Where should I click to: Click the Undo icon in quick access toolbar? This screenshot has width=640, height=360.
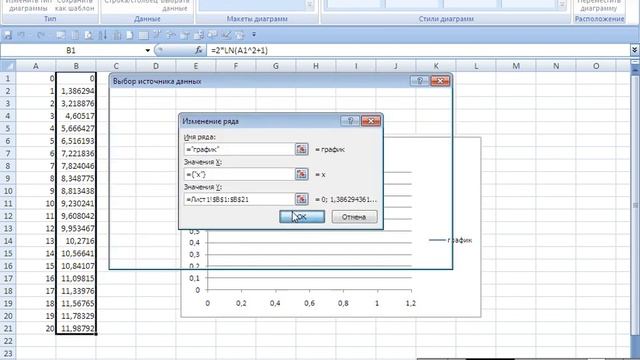coord(21,35)
